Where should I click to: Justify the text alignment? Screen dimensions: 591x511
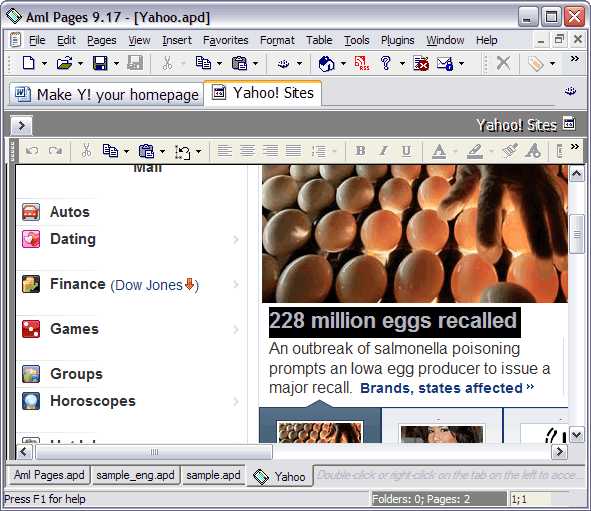[x=293, y=151]
